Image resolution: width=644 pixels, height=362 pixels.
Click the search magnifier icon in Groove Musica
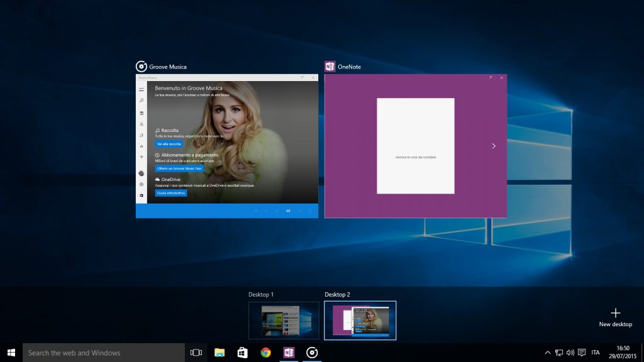(142, 101)
